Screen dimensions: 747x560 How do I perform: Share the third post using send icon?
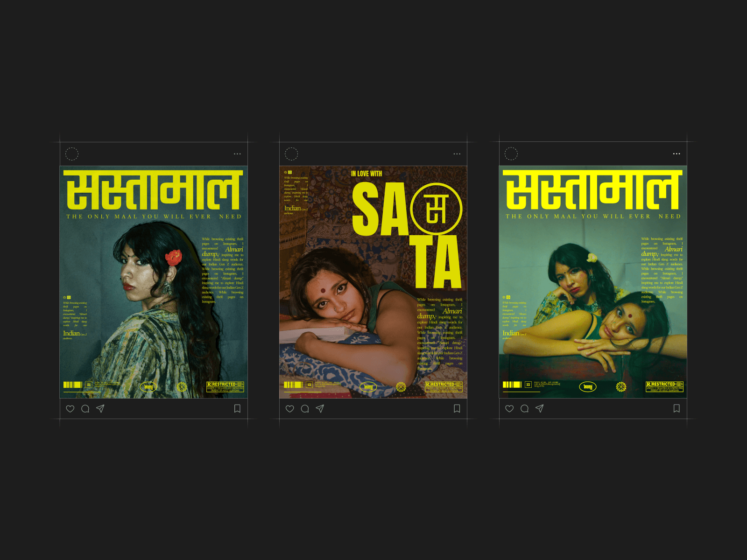click(x=540, y=409)
